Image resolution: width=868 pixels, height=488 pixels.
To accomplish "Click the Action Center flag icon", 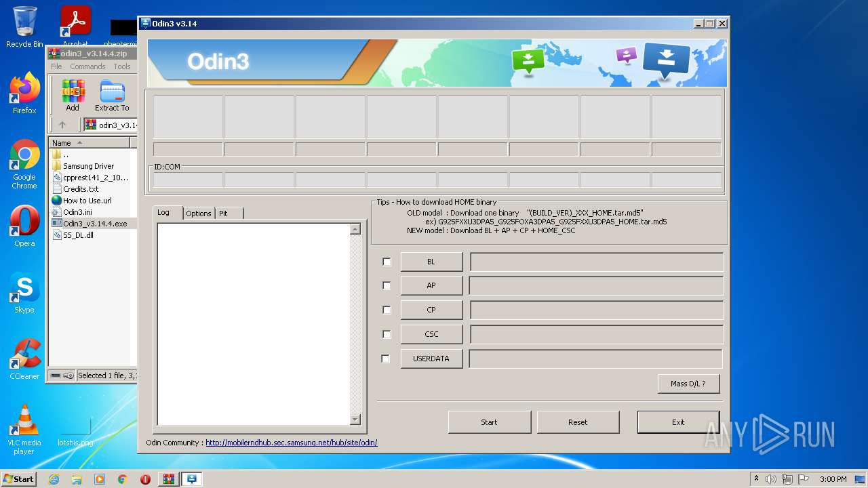I will click(x=804, y=479).
